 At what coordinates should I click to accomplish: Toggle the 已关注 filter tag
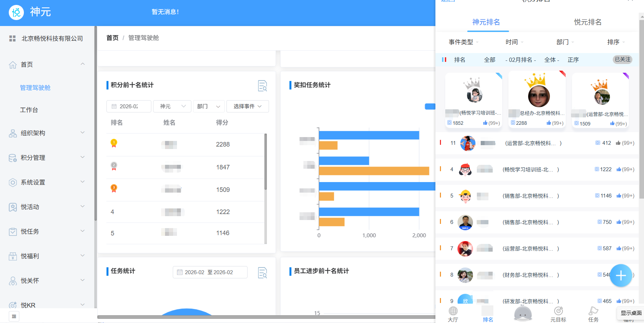click(x=622, y=59)
